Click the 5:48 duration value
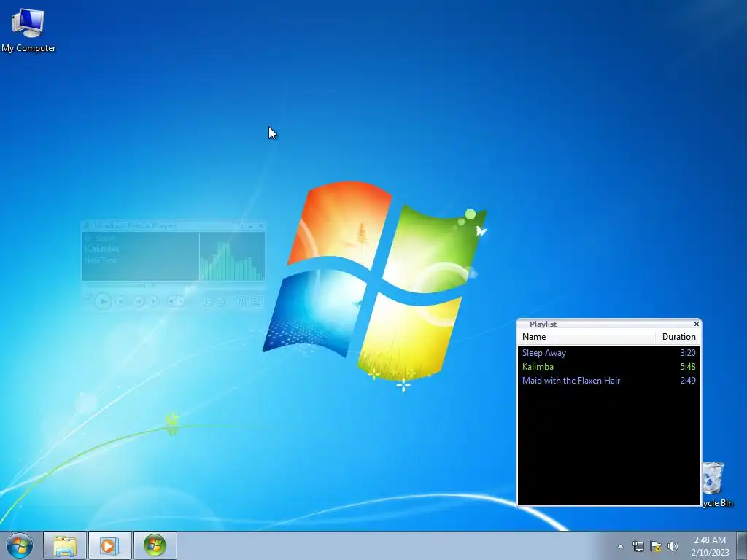The height and width of the screenshot is (560, 747). (x=687, y=367)
